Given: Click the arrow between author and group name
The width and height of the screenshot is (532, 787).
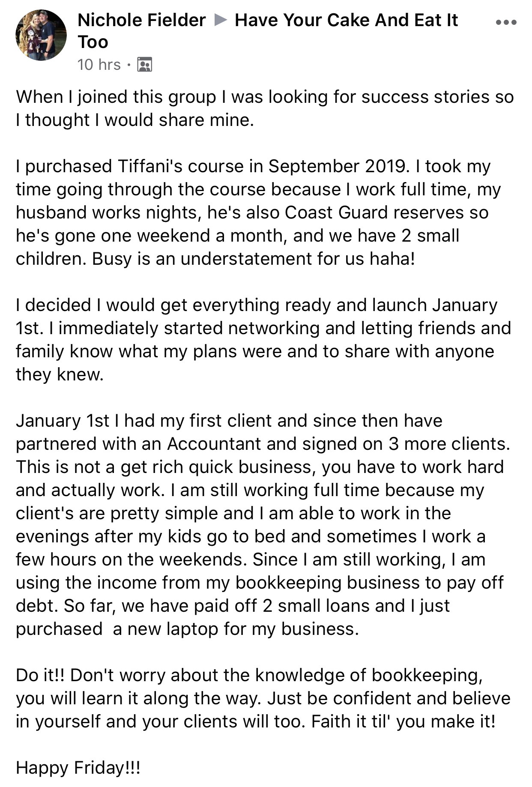Looking at the screenshot, I should point(220,20).
